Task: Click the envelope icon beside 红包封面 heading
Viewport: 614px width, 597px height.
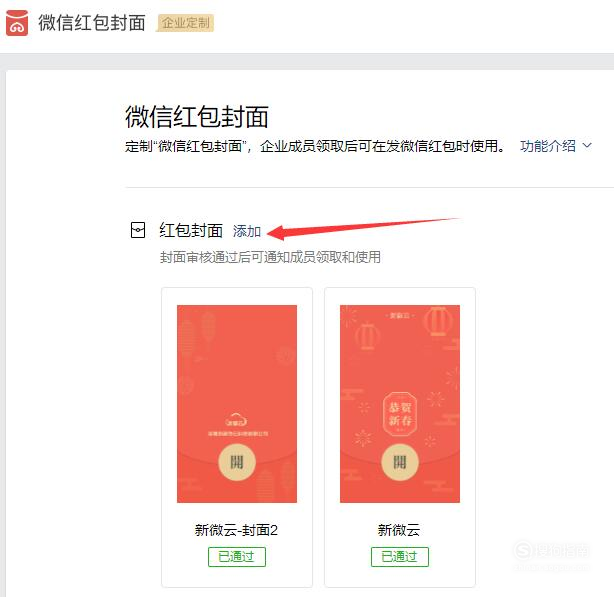Action: [x=137, y=230]
